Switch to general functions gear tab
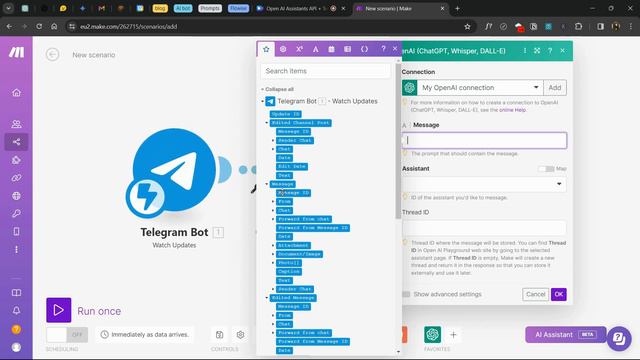Screen dimensions: 640x360 pos(282,49)
